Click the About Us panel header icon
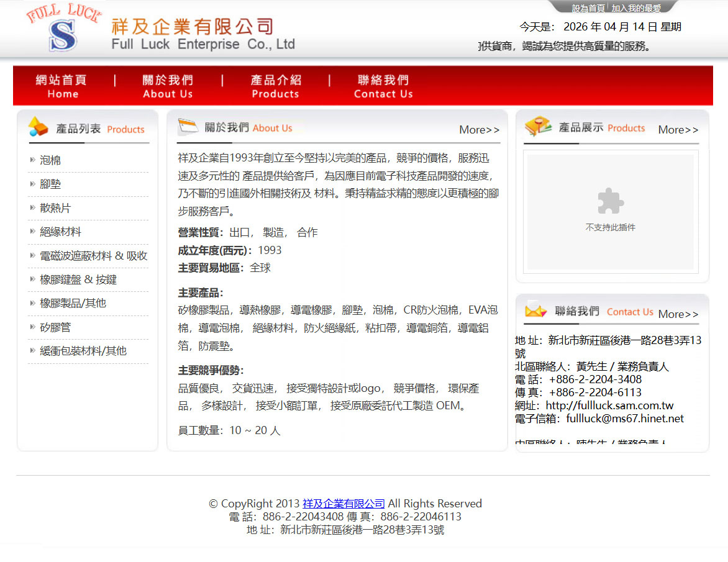 coord(188,127)
